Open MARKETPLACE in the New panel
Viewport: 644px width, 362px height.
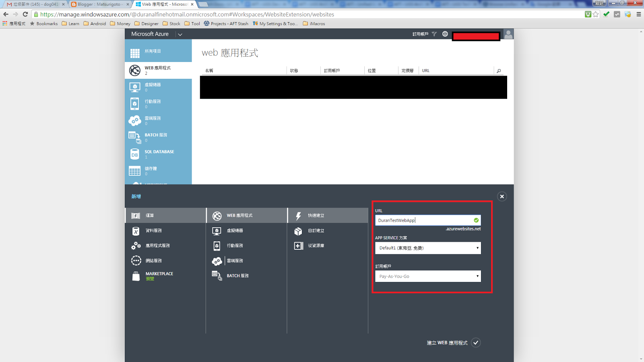(x=165, y=276)
